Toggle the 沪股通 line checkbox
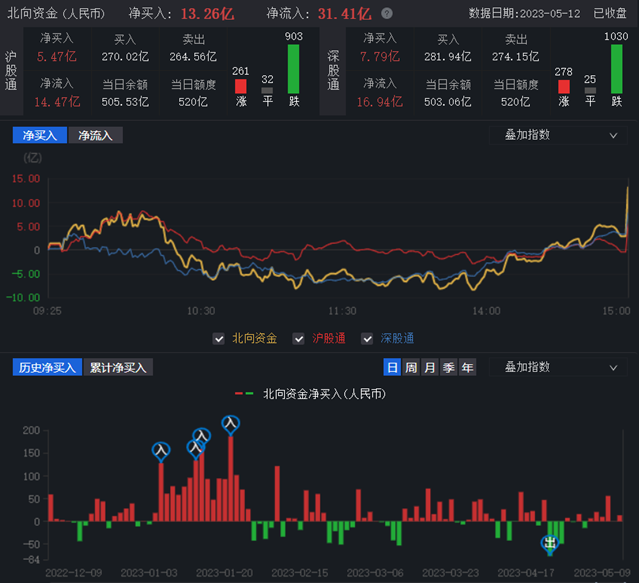639x583 pixels. point(299,339)
